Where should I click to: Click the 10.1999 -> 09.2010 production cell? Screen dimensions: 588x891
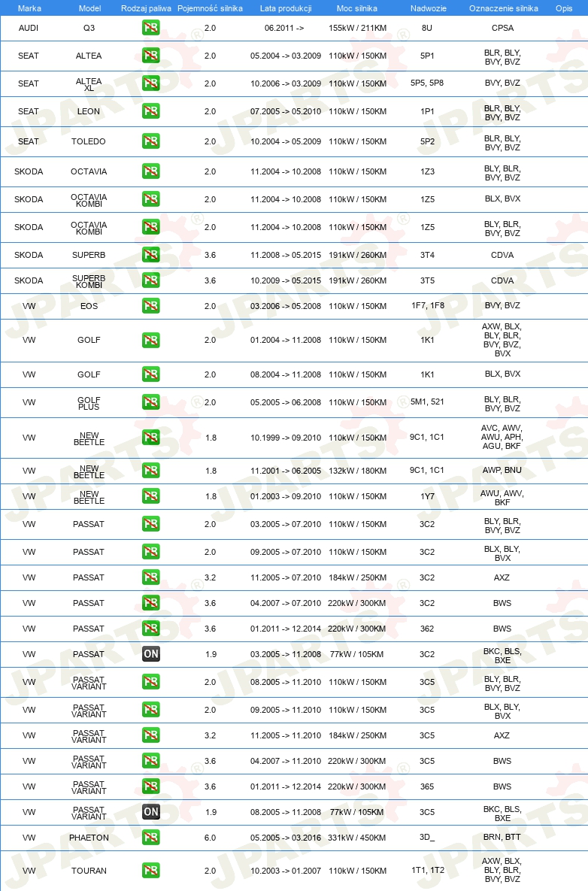tap(286, 438)
